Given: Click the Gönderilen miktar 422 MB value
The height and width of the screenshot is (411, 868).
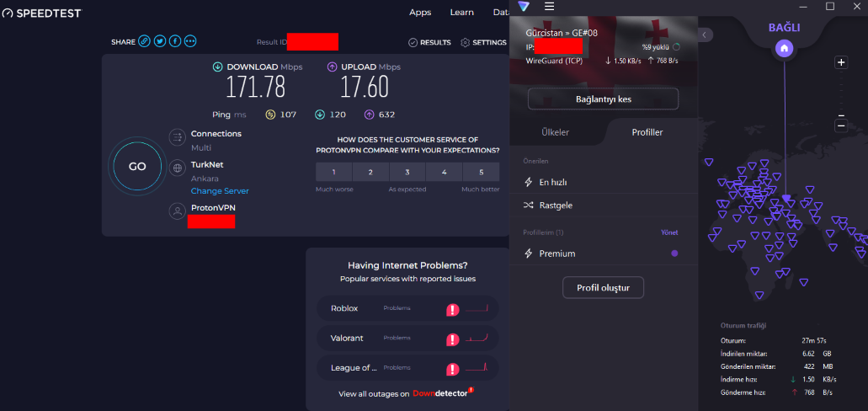Looking at the screenshot, I should coord(817,366).
